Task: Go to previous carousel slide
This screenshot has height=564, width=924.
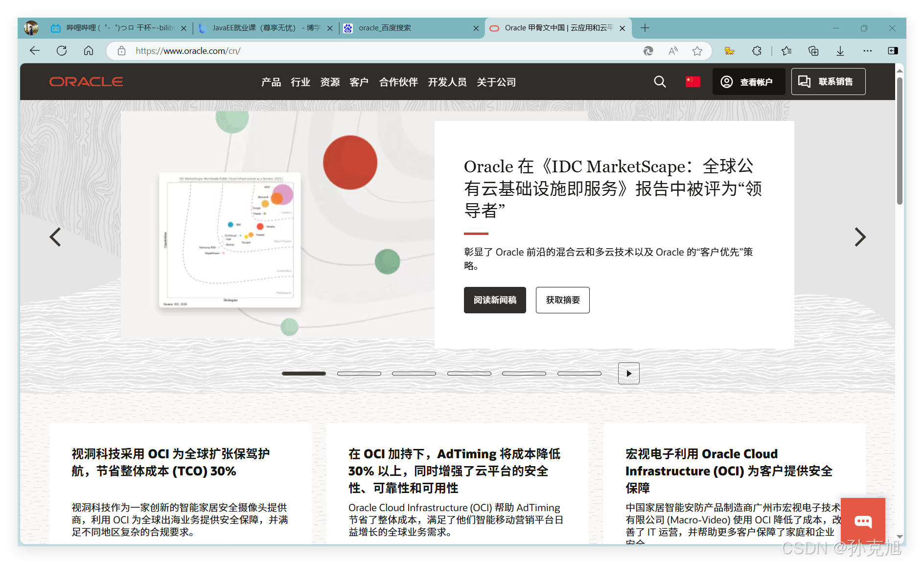Action: tap(55, 237)
